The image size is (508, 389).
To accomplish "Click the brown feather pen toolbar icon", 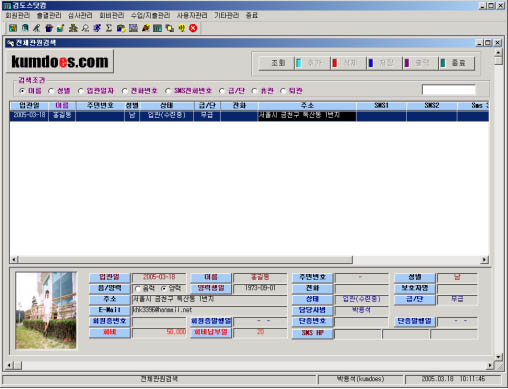I will (146, 28).
